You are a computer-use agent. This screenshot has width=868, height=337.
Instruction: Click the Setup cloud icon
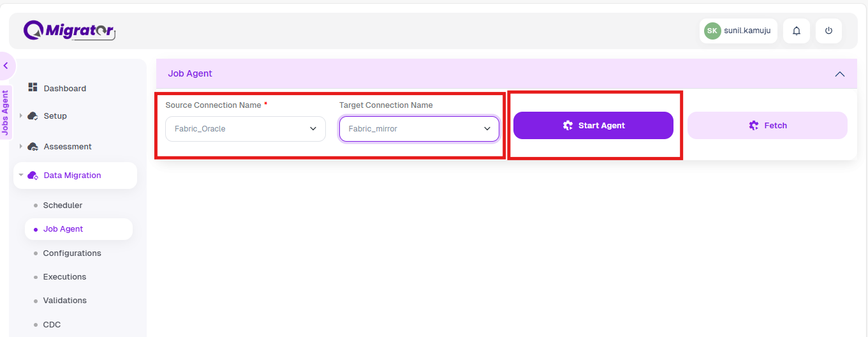(33, 116)
